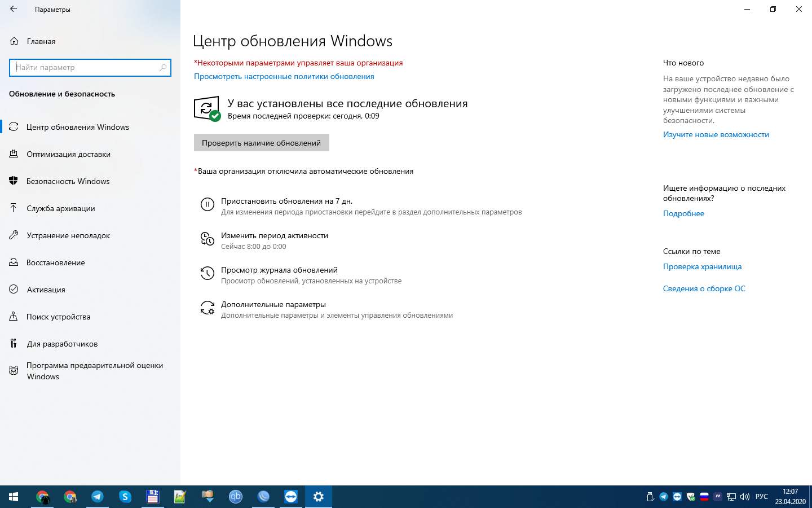Open Безопасность Windows section
812x508 pixels.
90,181
